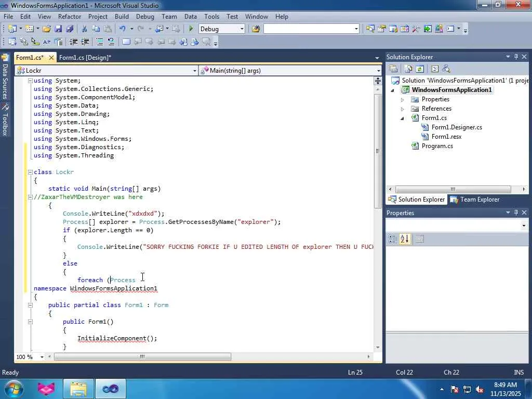Undo last edit with the blue arrow icon

pos(123,29)
